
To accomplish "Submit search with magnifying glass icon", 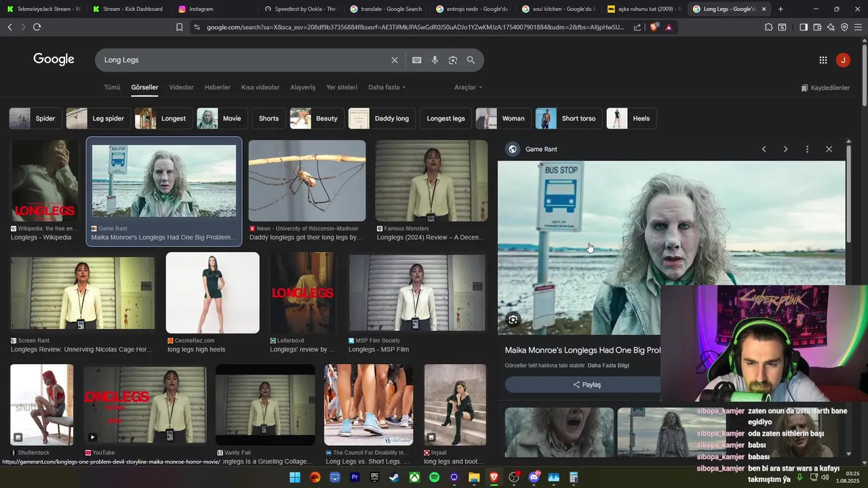I will click(471, 60).
